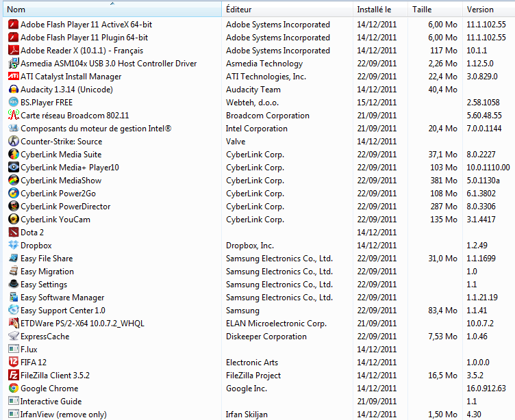
Task: Click the 117 Mo size value
Action: [444, 51]
